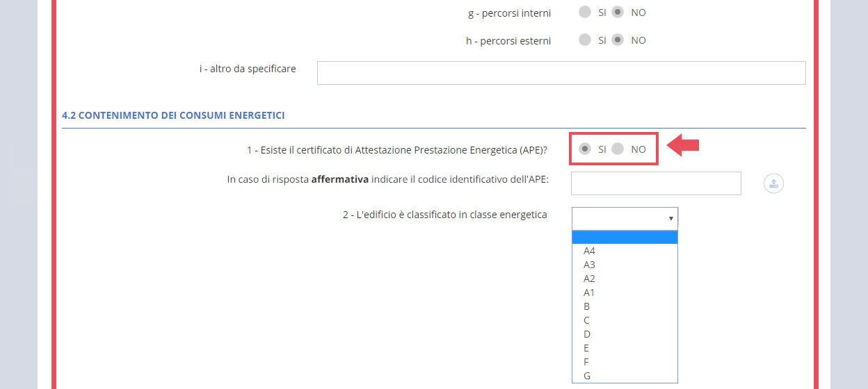
Task: Select energy class A3 from list
Action: coord(590,265)
